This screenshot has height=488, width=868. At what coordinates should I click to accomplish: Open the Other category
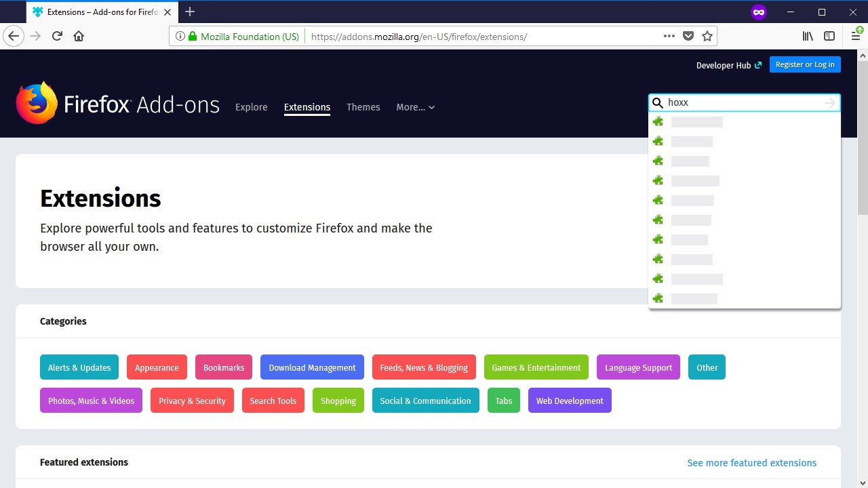[707, 367]
